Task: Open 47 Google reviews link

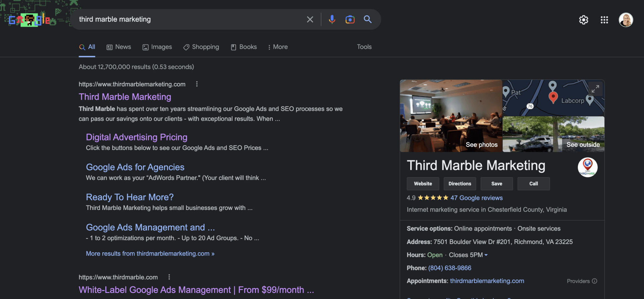Action: [x=476, y=198]
